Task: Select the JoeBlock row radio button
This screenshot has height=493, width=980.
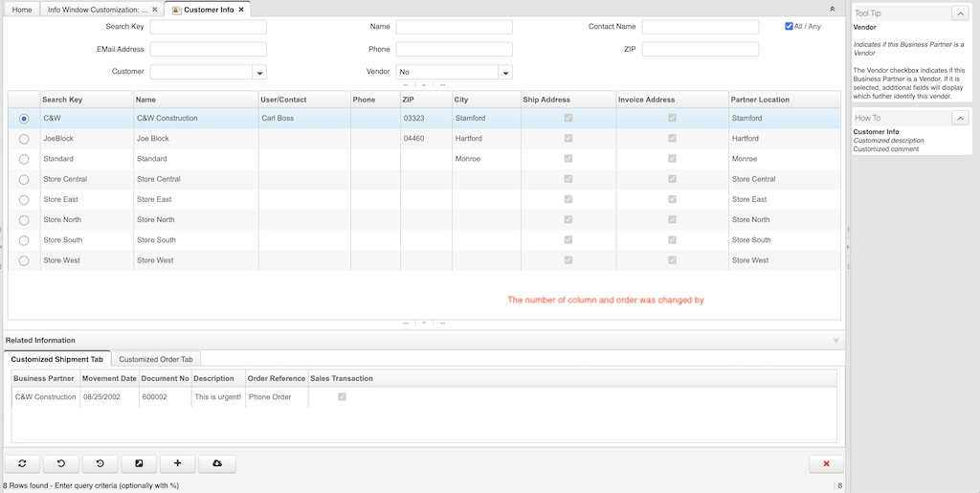Action: pyautogui.click(x=24, y=139)
